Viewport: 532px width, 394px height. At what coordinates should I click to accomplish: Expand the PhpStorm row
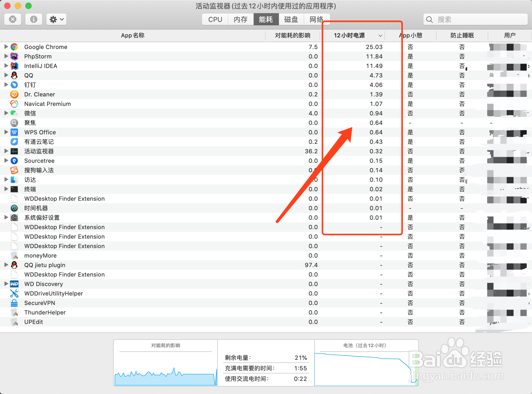[6, 56]
